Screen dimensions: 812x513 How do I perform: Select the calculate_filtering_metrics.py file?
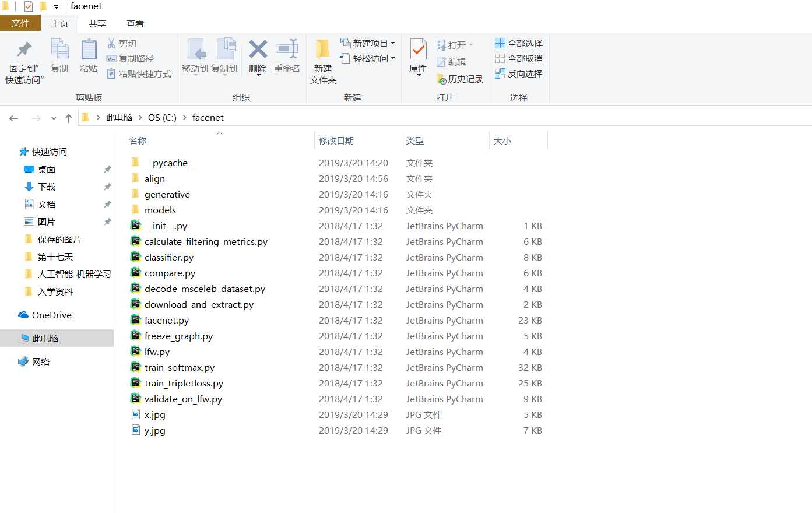206,241
